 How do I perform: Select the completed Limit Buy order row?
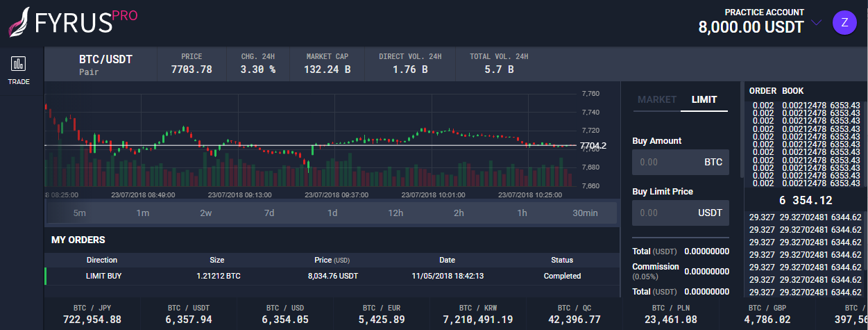(332, 276)
